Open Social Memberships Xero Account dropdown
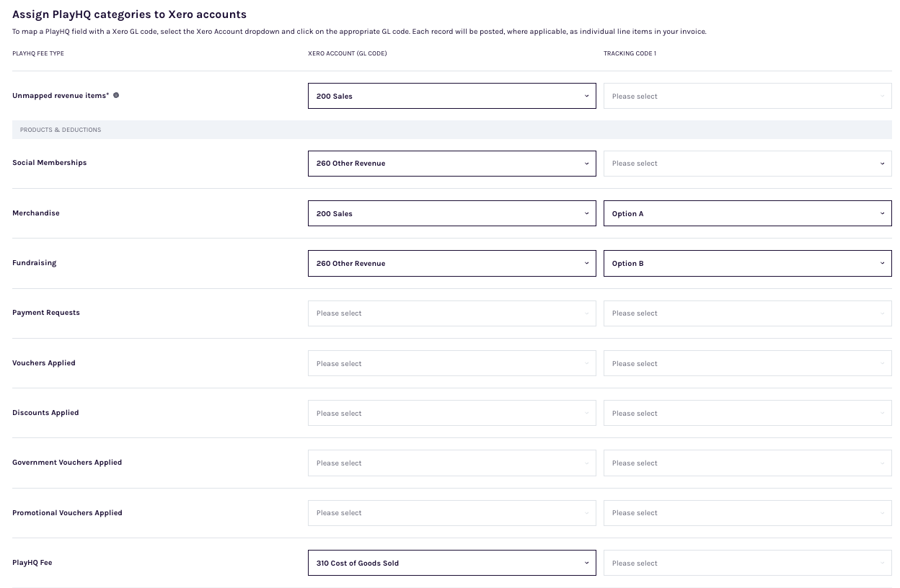The height and width of the screenshot is (588, 900). [451, 164]
